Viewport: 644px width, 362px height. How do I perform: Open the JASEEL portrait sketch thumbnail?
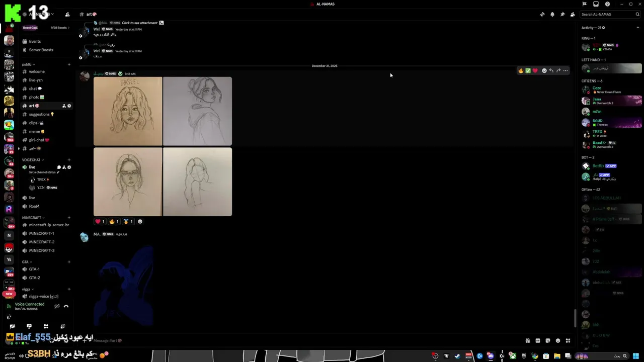click(x=128, y=111)
